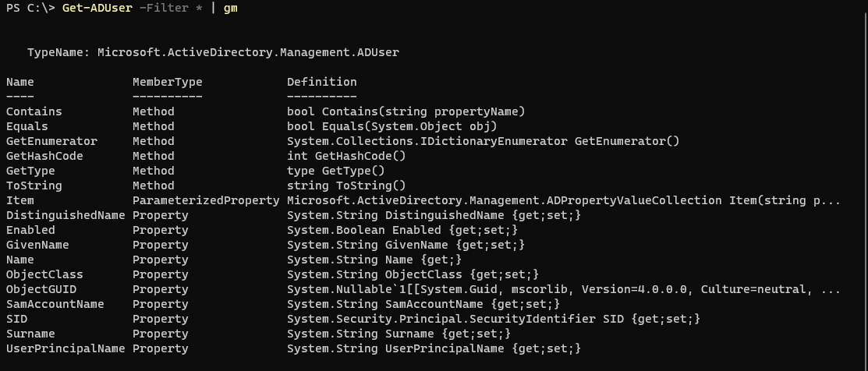Click the TypeName ADUser line
This screenshot has height=371, width=868.
click(x=213, y=52)
